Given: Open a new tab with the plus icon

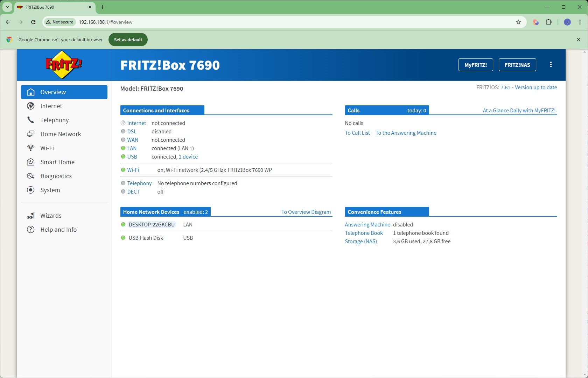Looking at the screenshot, I should click(x=103, y=7).
